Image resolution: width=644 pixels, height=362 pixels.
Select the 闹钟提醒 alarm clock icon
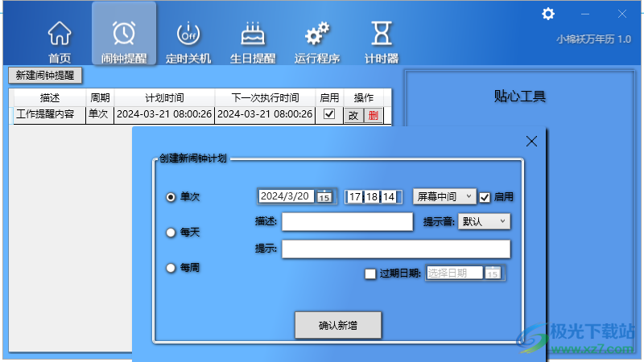tap(124, 35)
